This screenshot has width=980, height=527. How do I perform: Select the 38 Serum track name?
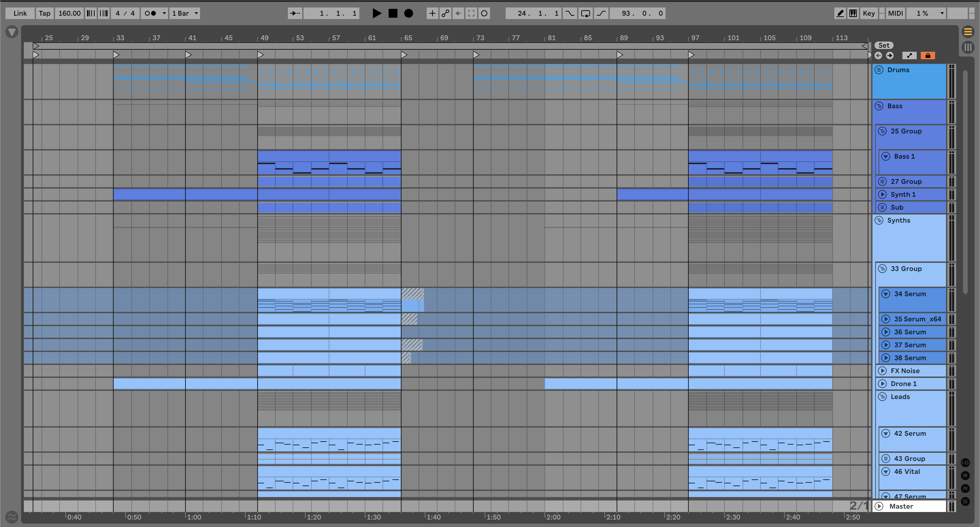click(910, 358)
